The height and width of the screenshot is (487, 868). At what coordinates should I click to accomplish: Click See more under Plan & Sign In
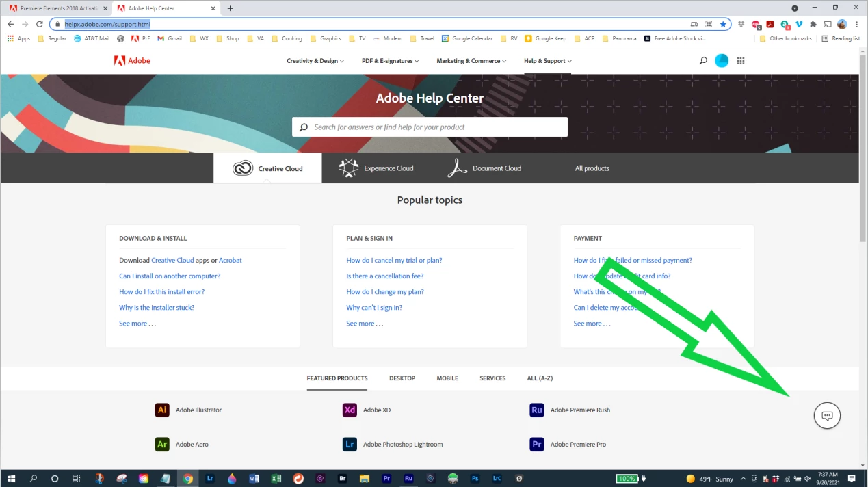(x=365, y=324)
